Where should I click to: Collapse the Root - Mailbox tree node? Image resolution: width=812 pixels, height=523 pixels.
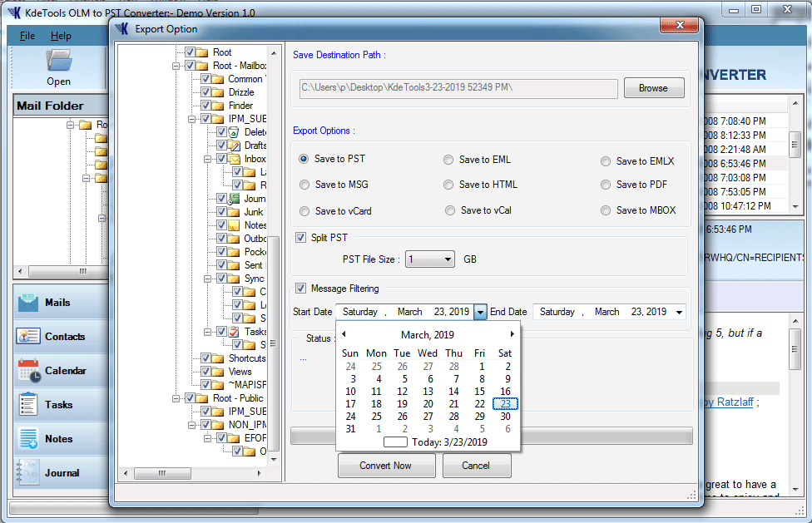tap(176, 66)
